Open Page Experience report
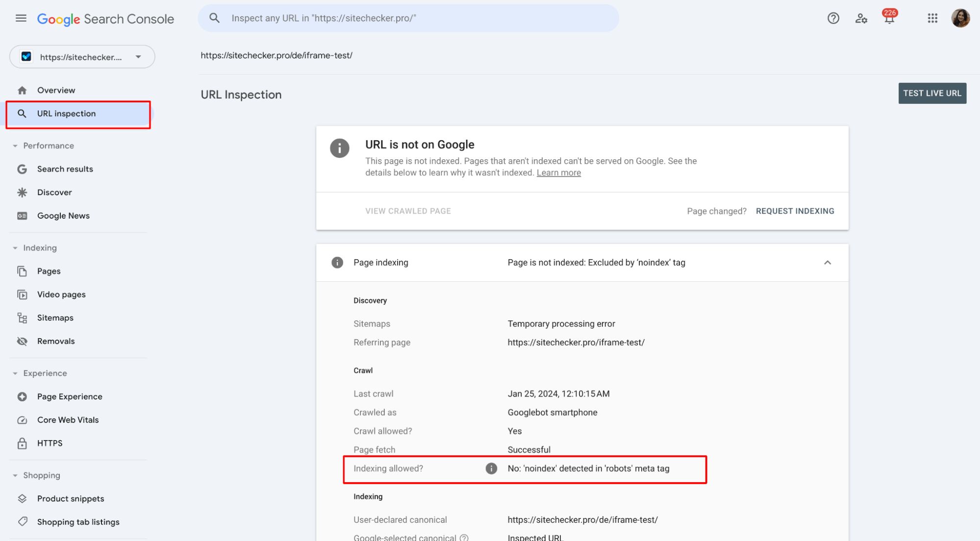Viewport: 980px width, 541px height. click(x=70, y=396)
